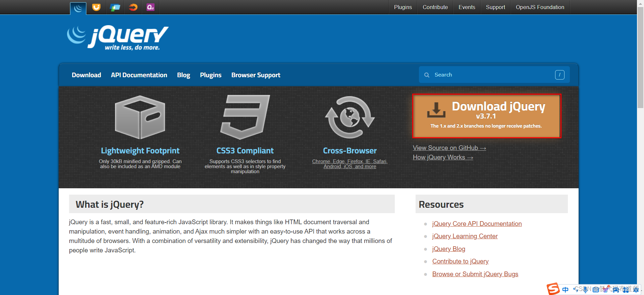Screen dimensions: 644x295
Task: Open Browse or Submit jQuery Bugs link
Action: [475, 274]
